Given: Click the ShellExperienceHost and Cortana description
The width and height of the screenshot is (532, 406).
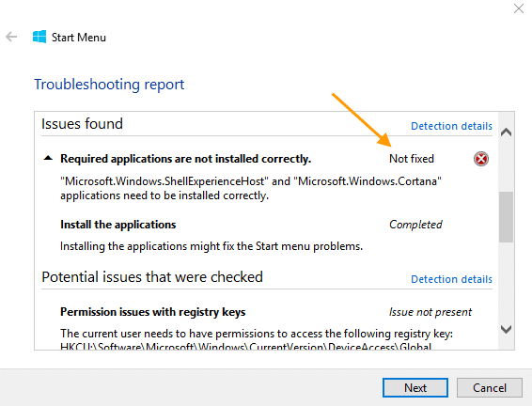Looking at the screenshot, I should [x=251, y=188].
